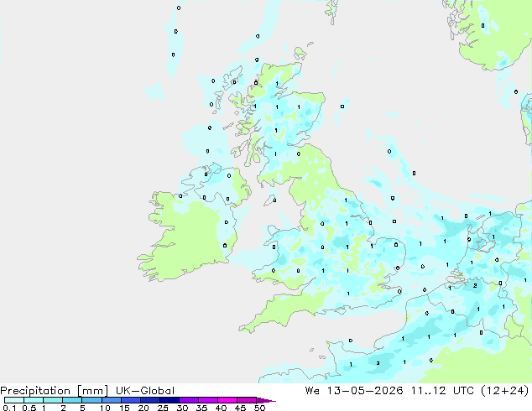Click the 35–40 mm legend color swatch

[208, 400]
